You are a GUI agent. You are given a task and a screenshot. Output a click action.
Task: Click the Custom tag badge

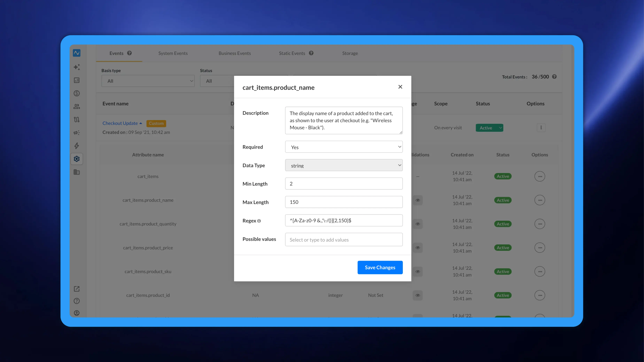[156, 123]
